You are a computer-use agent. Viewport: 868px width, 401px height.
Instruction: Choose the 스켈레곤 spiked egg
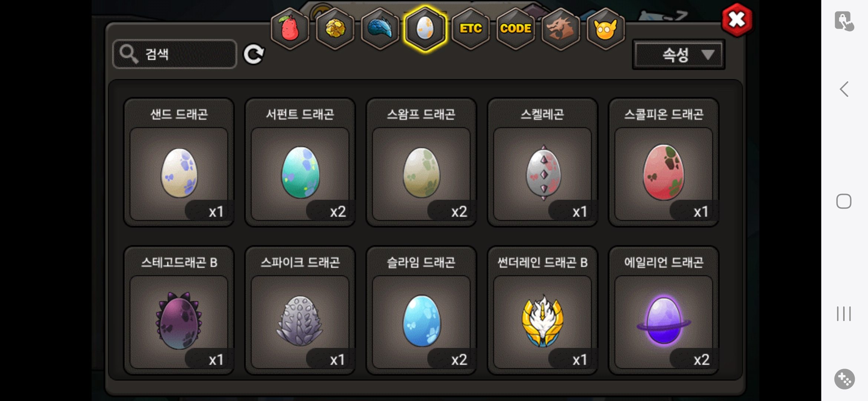pos(542,162)
